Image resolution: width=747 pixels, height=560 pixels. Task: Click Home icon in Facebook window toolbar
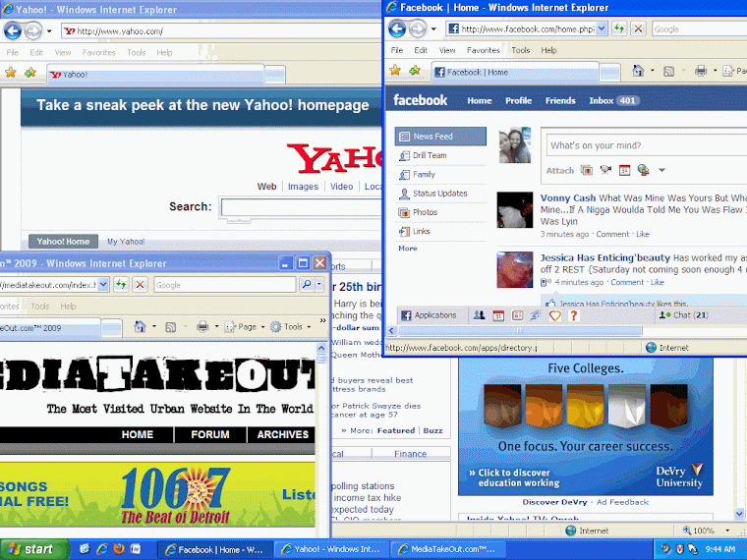638,71
